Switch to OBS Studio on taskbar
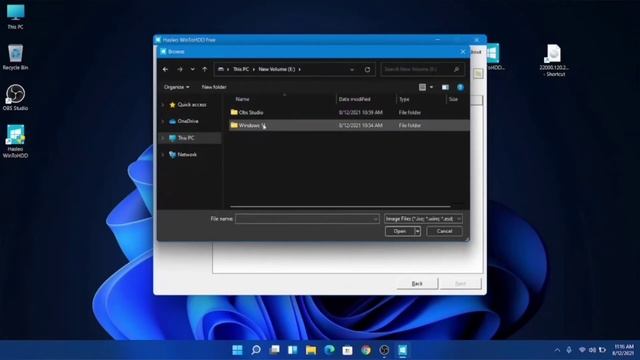This screenshot has height=360, width=640. 384,350
